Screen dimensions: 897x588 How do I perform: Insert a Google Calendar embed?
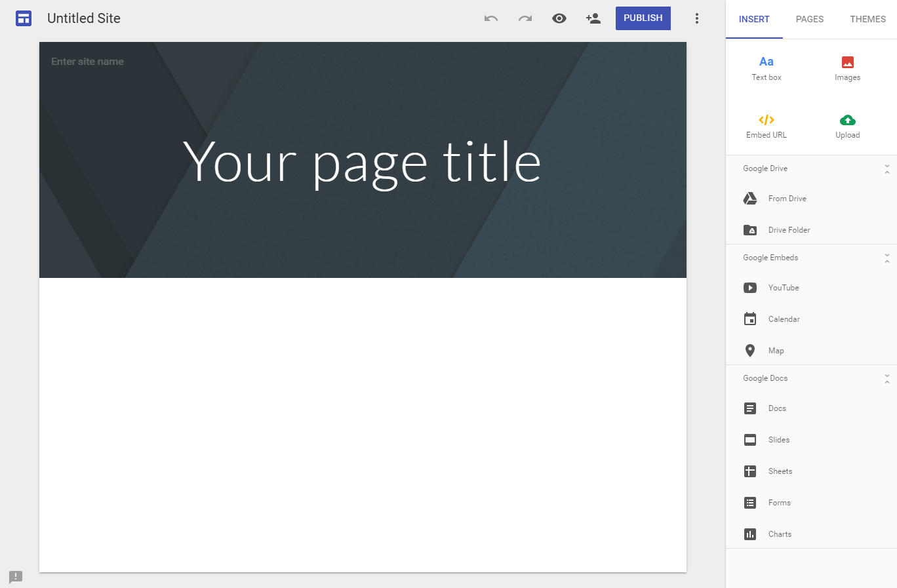click(x=784, y=319)
